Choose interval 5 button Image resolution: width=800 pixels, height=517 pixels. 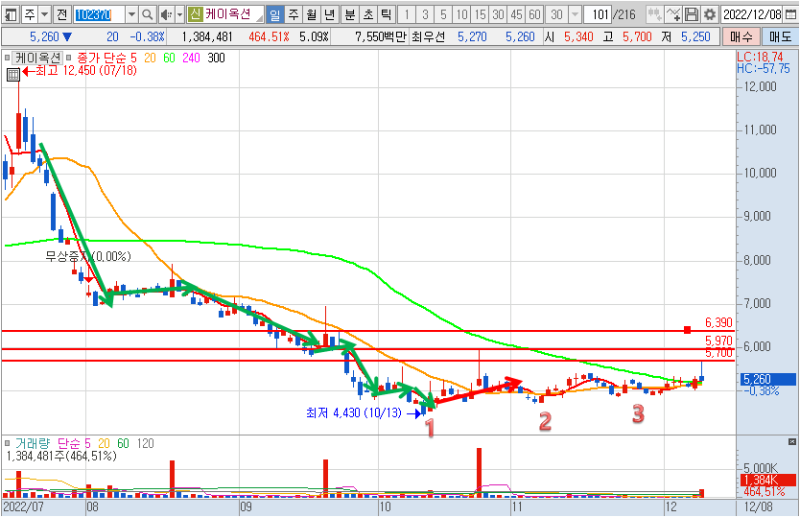(x=443, y=14)
